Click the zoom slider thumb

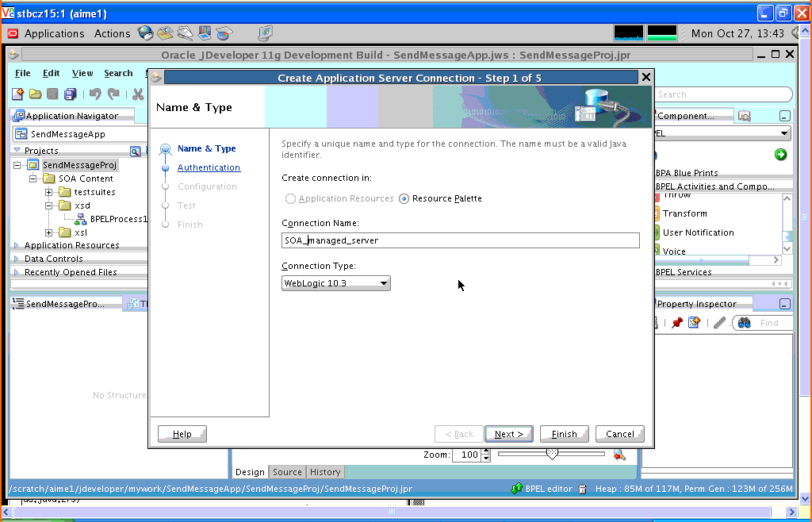pyautogui.click(x=552, y=454)
